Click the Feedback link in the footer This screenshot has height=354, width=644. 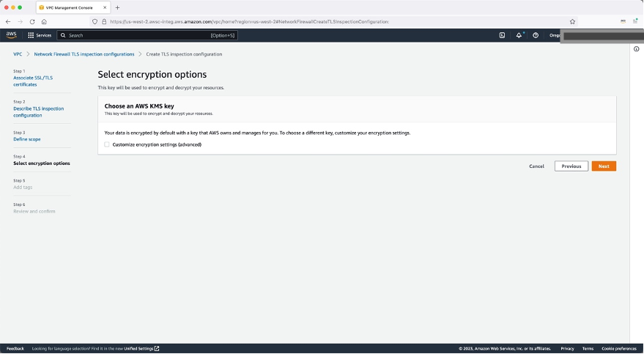(15, 349)
